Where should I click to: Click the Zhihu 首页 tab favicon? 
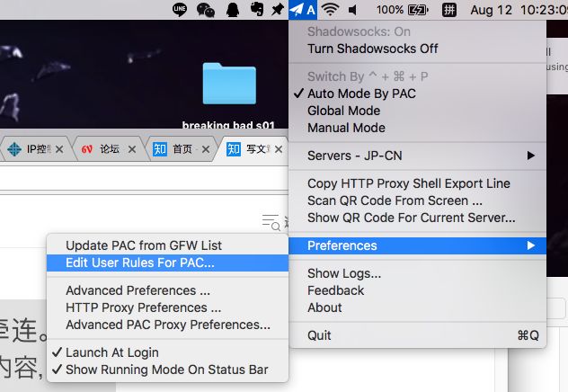tap(160, 149)
